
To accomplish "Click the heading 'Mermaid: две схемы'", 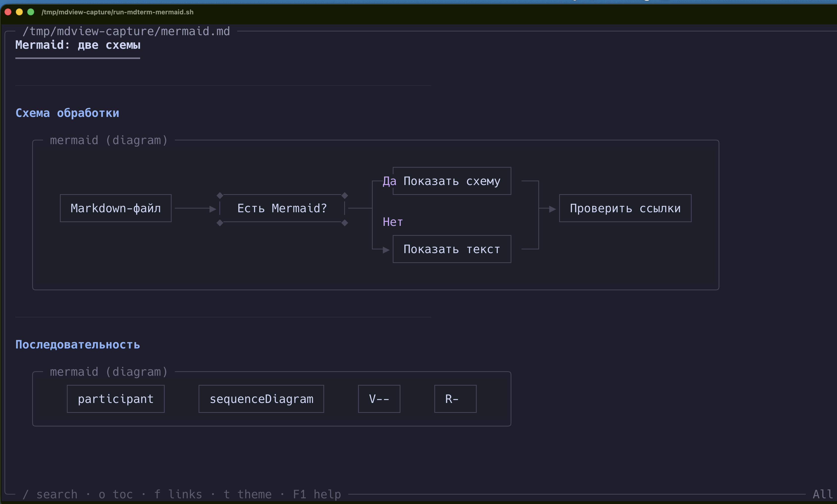I will coord(78,45).
